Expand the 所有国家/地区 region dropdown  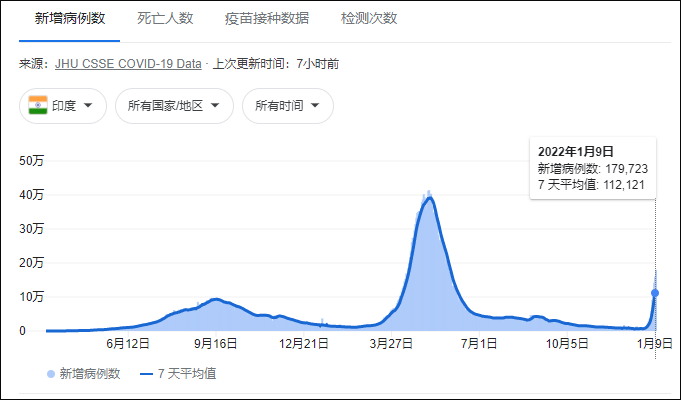click(174, 106)
